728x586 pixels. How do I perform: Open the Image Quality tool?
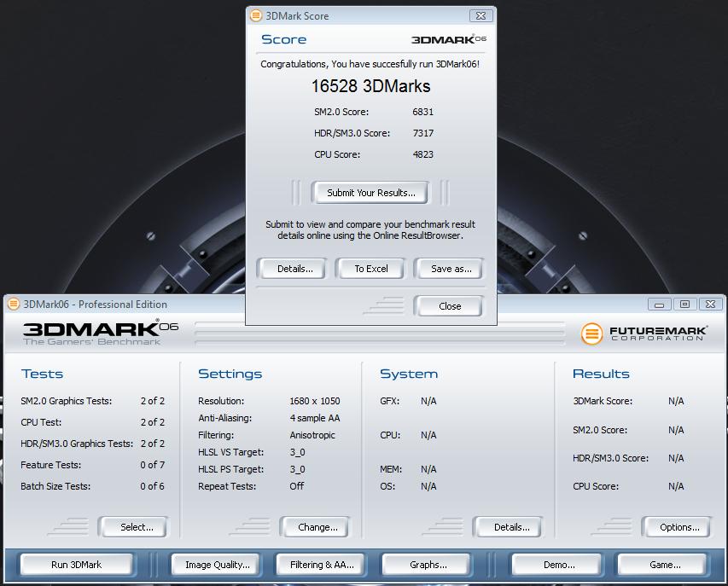coord(218,565)
